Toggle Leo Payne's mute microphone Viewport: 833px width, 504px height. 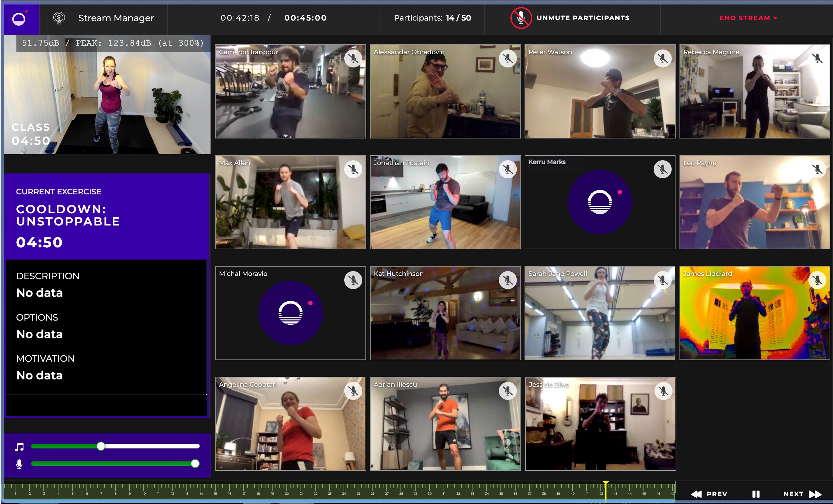coord(817,169)
